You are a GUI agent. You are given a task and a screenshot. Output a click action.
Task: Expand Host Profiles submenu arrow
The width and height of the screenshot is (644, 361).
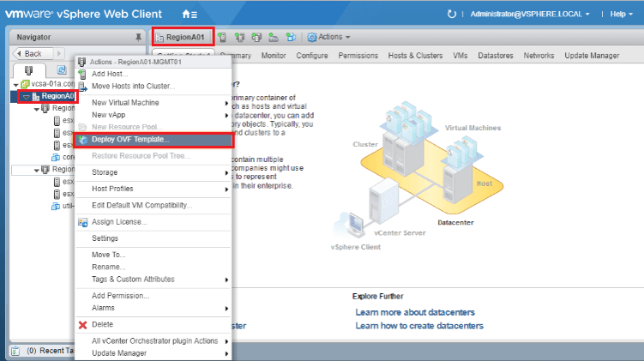tap(226, 190)
